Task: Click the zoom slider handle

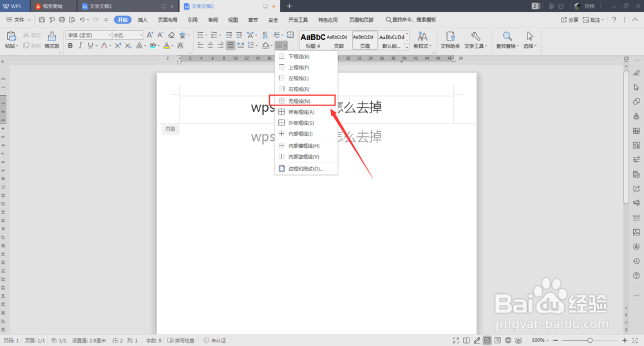Action: tap(590, 340)
